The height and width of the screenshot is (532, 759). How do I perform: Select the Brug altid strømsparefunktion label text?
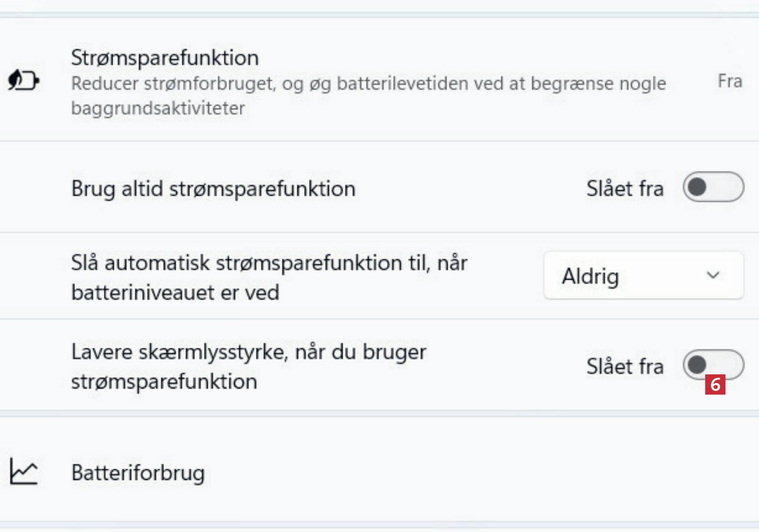(213, 189)
